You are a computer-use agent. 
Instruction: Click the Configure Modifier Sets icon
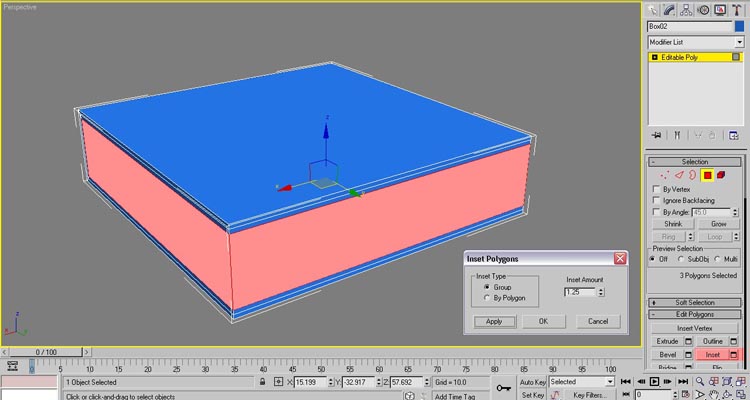[x=735, y=135]
